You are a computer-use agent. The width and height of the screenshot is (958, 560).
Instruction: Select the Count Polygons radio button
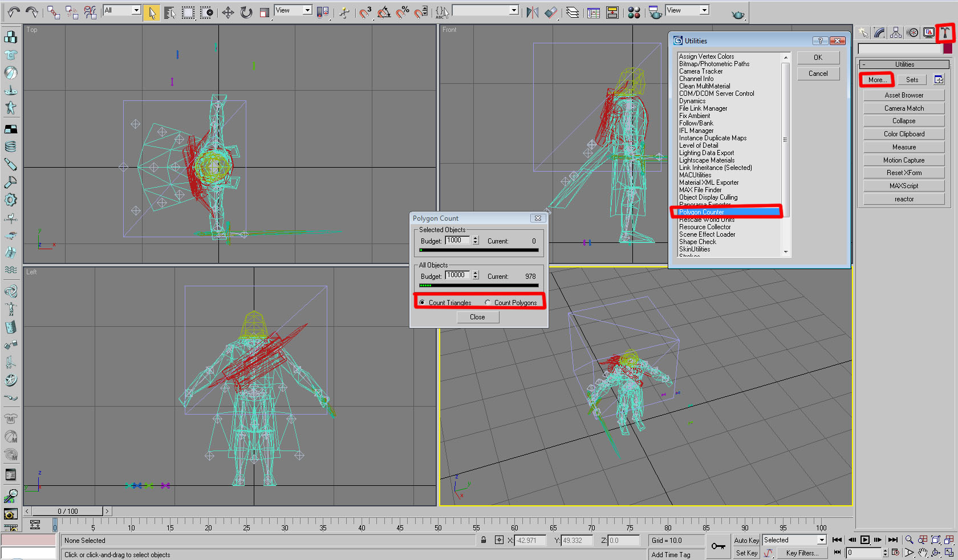488,303
